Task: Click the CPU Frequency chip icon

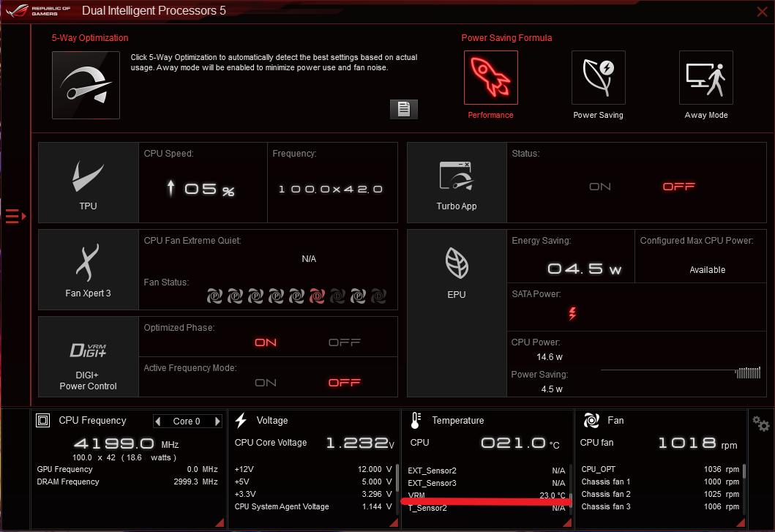Action: click(x=43, y=420)
